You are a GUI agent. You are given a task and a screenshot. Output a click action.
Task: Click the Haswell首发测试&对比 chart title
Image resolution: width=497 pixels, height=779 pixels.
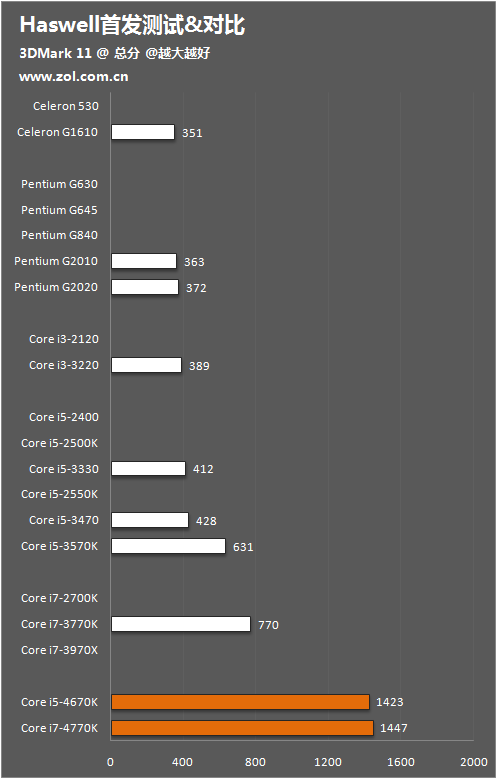point(132,25)
